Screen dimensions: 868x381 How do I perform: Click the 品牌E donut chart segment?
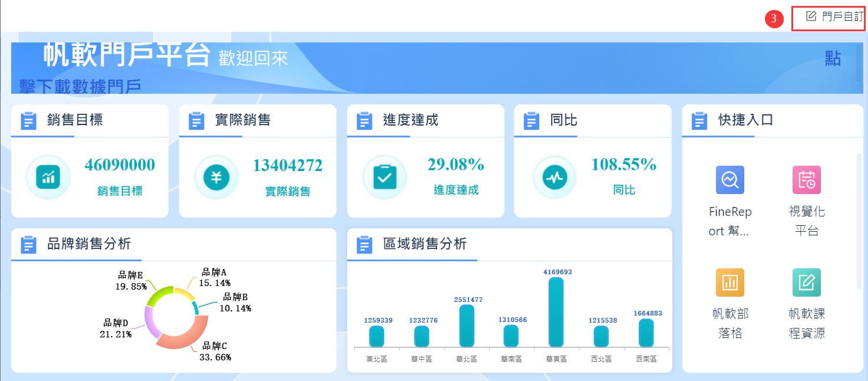(x=157, y=294)
